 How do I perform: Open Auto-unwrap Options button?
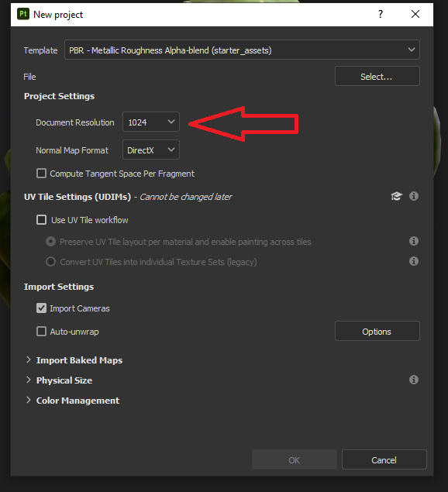377,331
